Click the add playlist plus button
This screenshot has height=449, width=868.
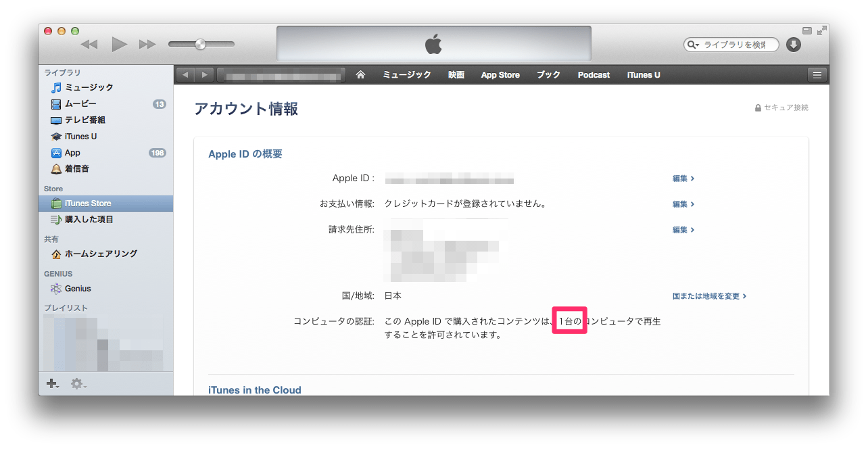[52, 383]
